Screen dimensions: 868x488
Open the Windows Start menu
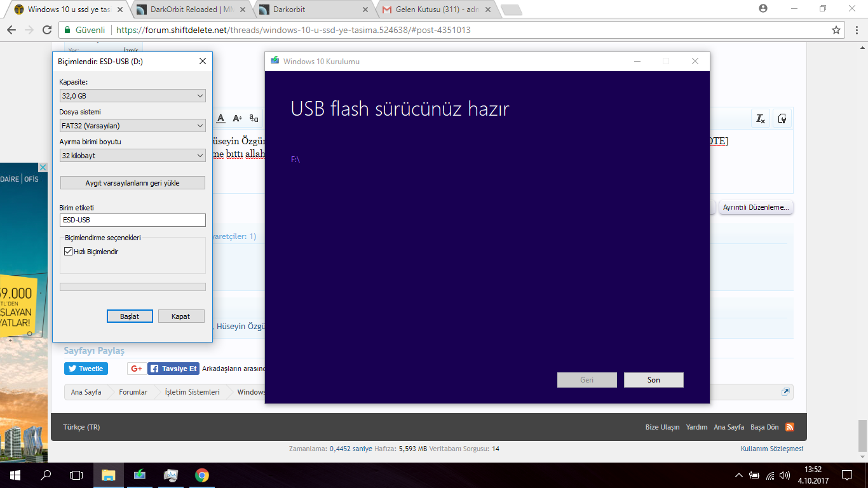click(x=15, y=475)
